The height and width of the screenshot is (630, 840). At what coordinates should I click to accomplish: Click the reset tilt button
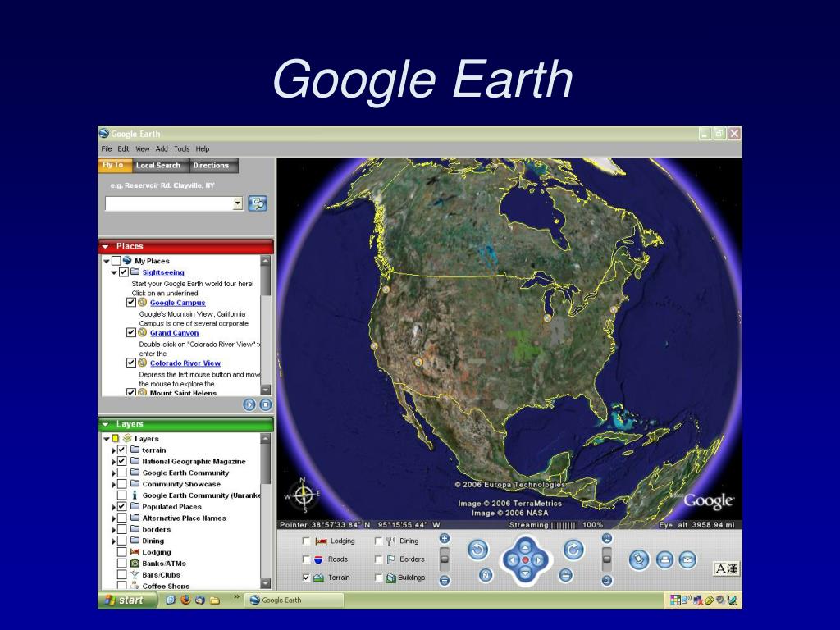pyautogui.click(x=566, y=575)
